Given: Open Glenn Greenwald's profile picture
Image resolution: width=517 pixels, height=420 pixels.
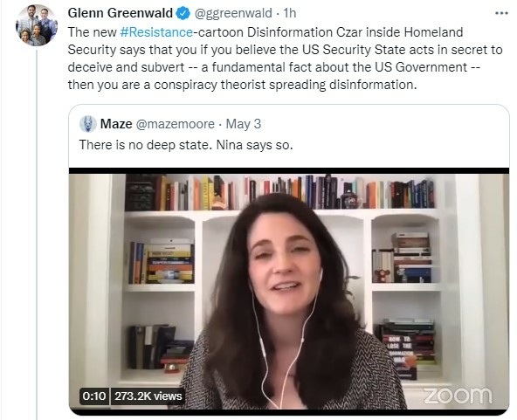Looking at the screenshot, I should (37, 25).
